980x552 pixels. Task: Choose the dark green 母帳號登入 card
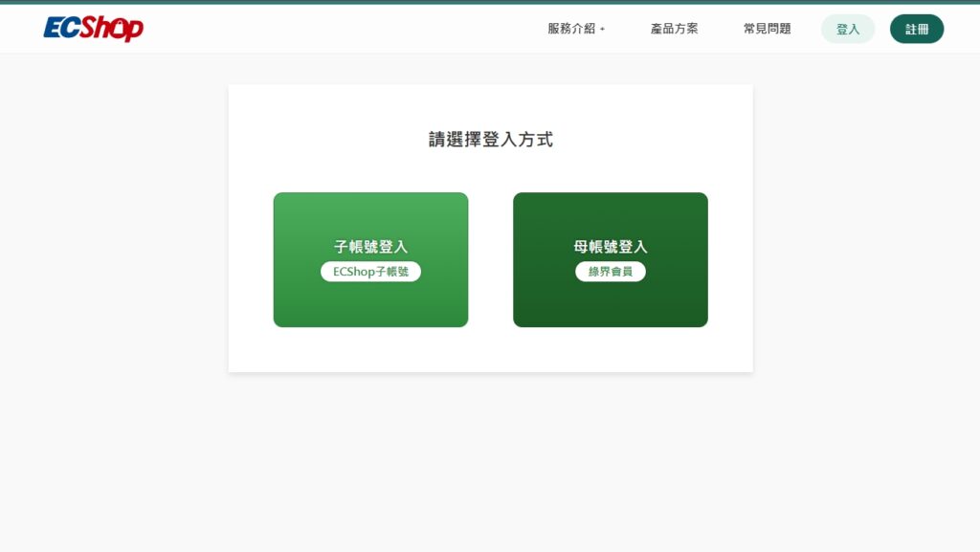pyautogui.click(x=610, y=259)
